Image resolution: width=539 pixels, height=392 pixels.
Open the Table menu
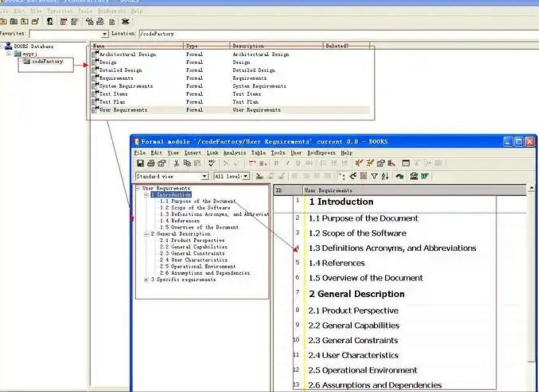[258, 153]
